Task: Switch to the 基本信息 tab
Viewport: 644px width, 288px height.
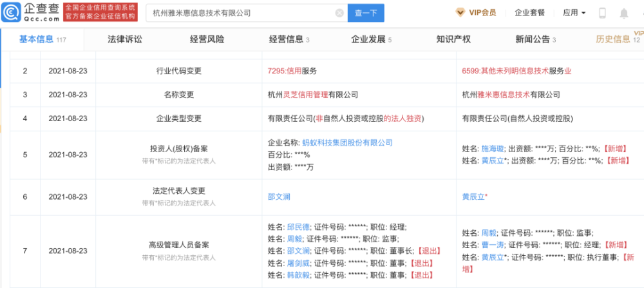Action: [x=43, y=39]
